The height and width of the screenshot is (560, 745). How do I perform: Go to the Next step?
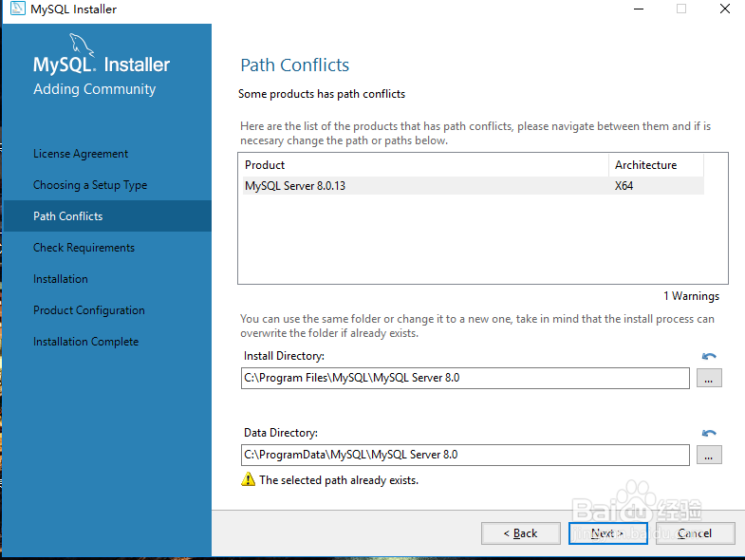(607, 533)
